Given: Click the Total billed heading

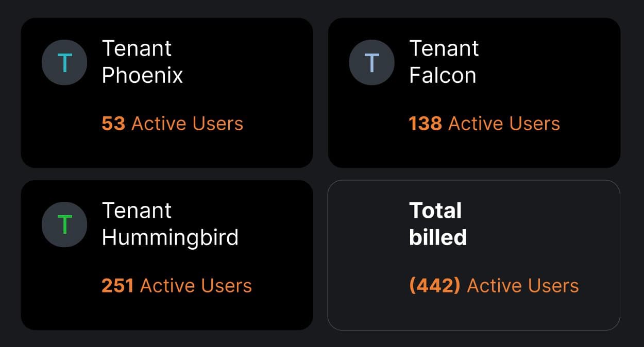Looking at the screenshot, I should (436, 224).
